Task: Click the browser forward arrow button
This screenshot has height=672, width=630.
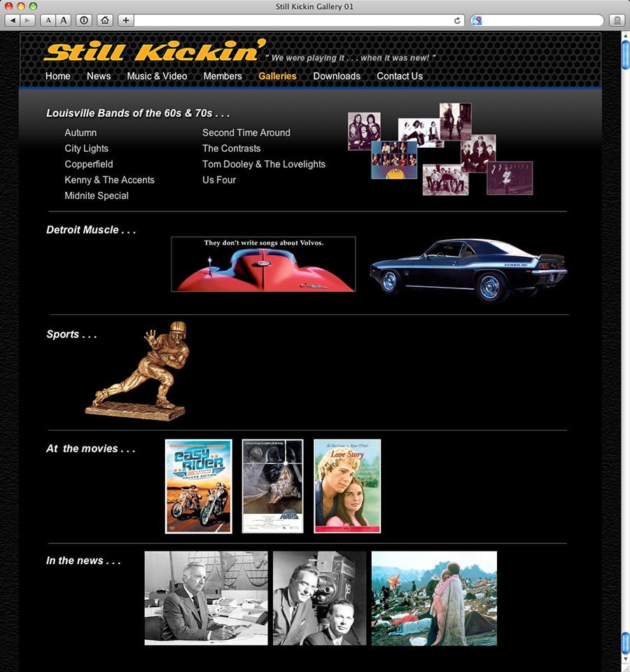Action: [x=27, y=20]
